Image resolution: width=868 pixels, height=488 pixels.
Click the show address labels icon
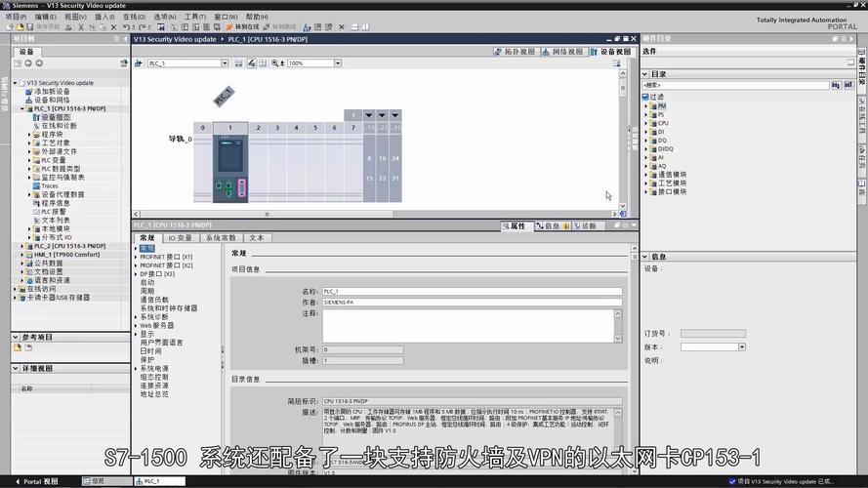tap(263, 63)
